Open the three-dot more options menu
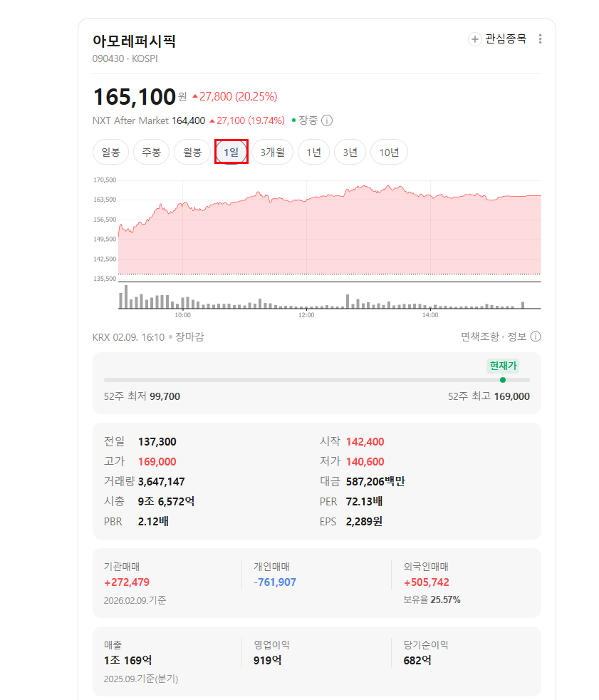Screen dimensions: 599x700 click(540, 38)
